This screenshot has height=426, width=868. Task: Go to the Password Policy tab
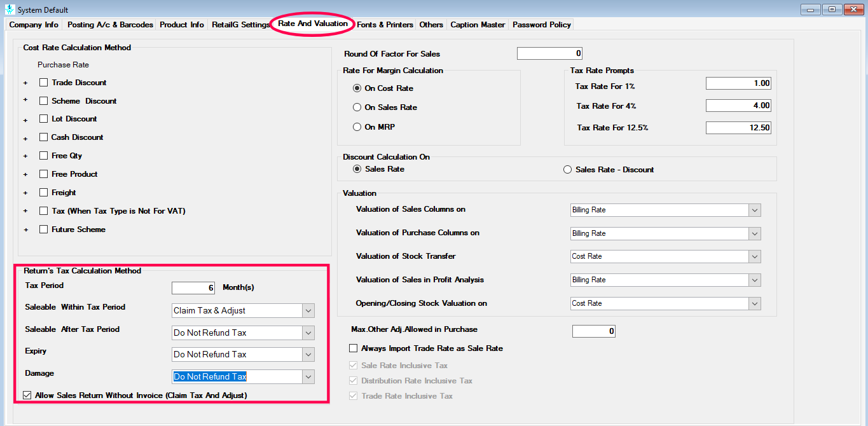542,25
